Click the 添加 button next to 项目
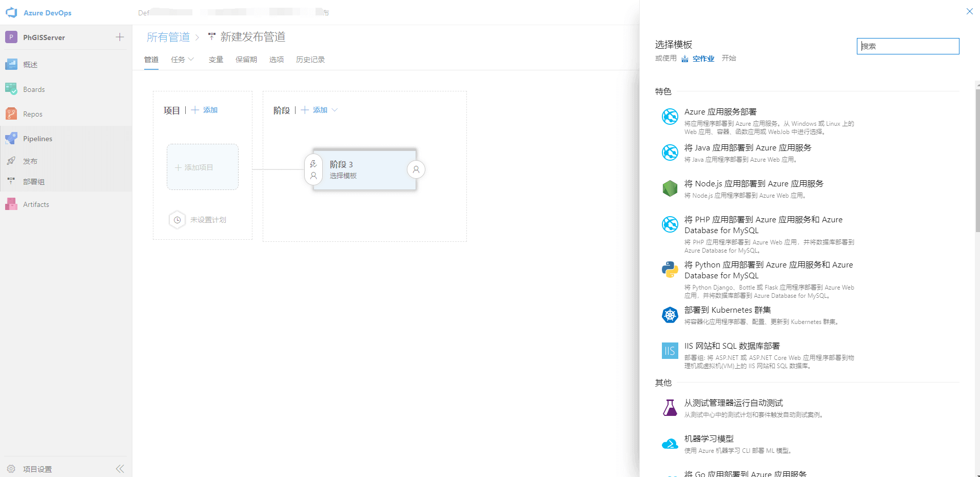 pyautogui.click(x=205, y=110)
